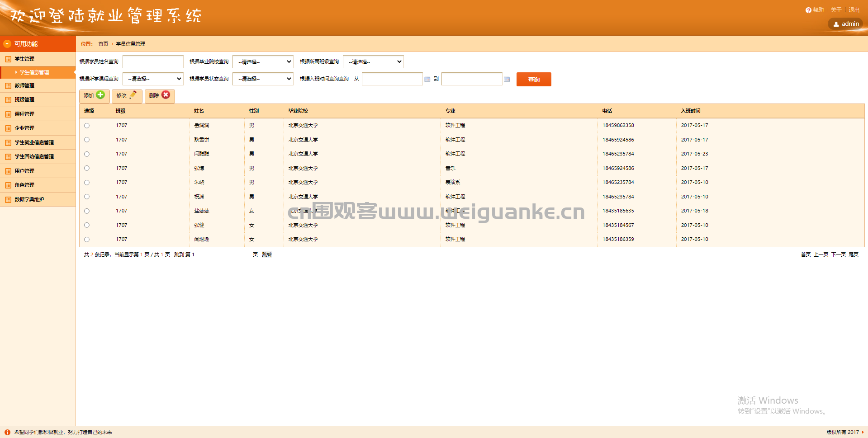The image size is (868, 438).
Task: Click the orange 查询 search button
Action: pos(534,80)
